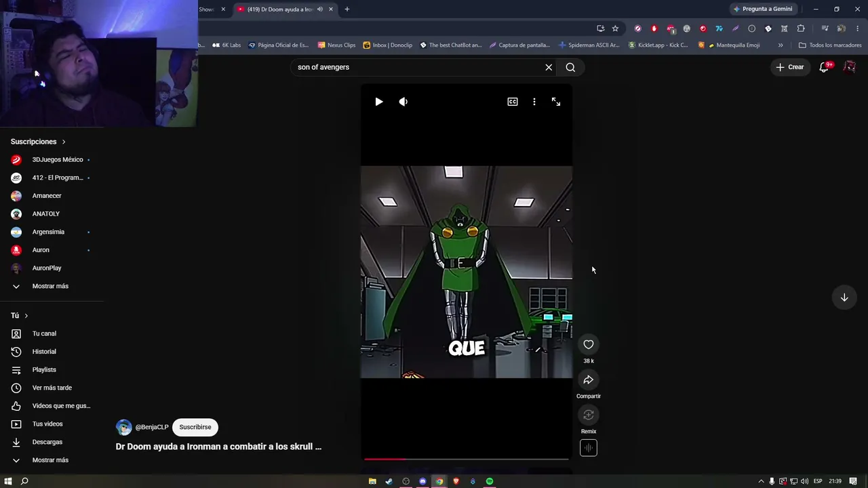Share this short via Compartir
This screenshot has height=488, width=868.
click(589, 380)
